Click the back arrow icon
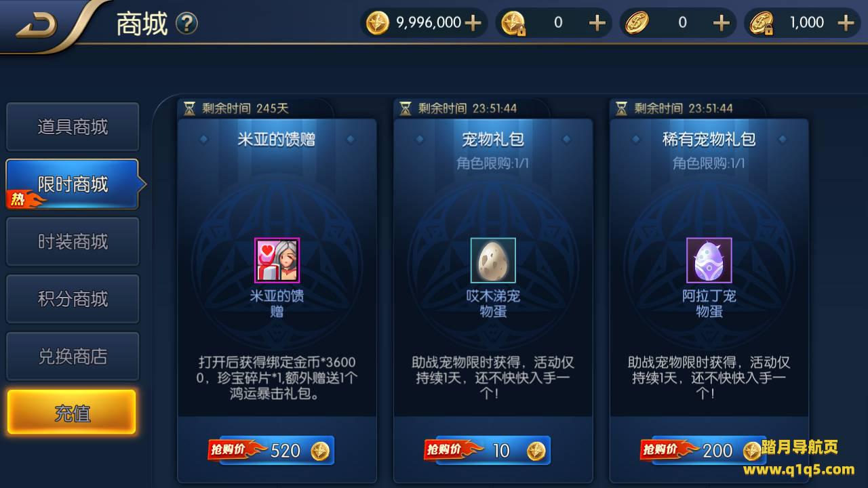The image size is (868, 488). coord(37,26)
